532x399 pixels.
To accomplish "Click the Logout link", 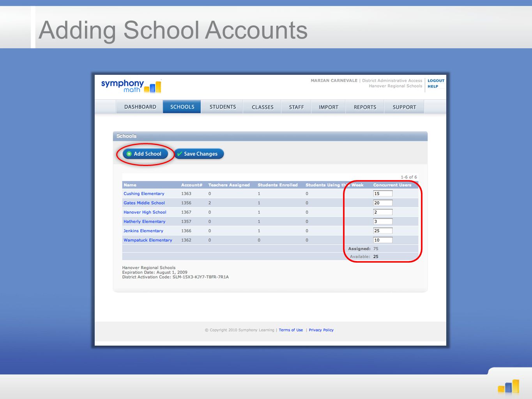I will point(436,81).
